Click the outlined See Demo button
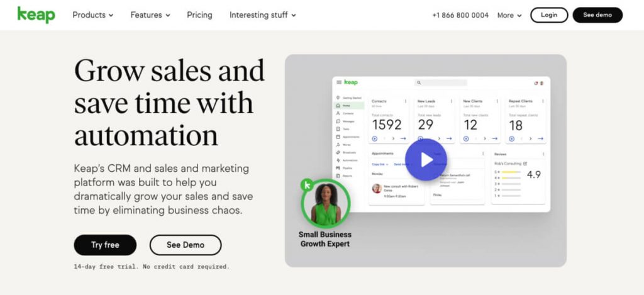This screenshot has height=295, width=644. 185,245
